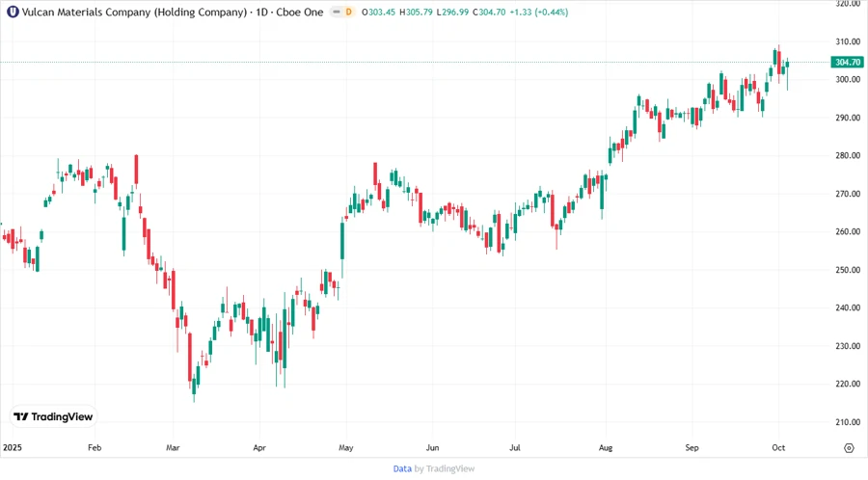Click 'by TradingView' footer text
The image size is (868, 480).
point(444,468)
